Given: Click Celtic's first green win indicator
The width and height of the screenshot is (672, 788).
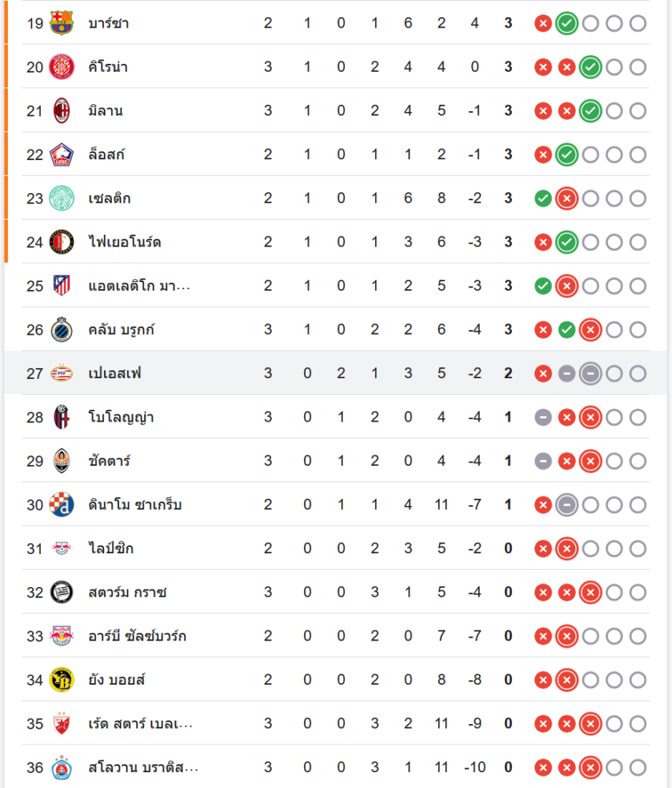Looking at the screenshot, I should (x=542, y=199).
